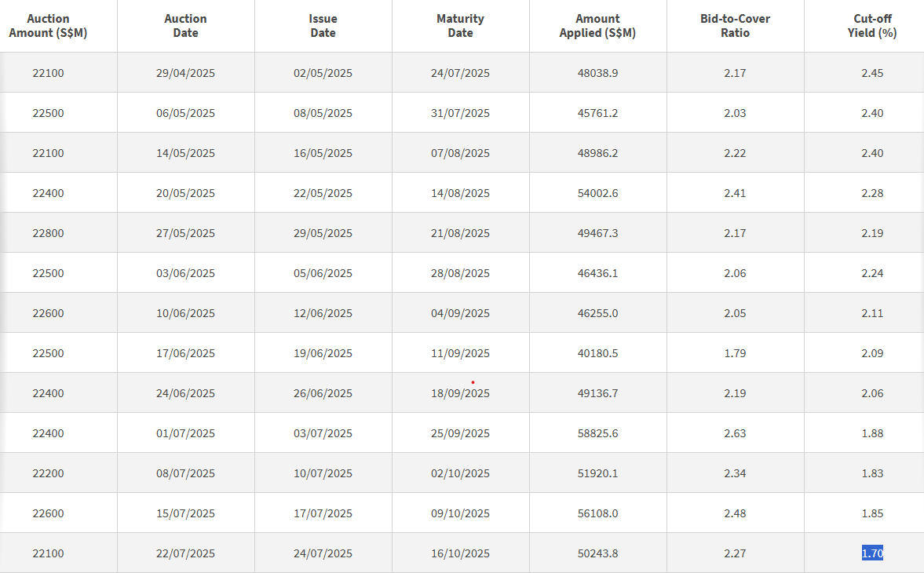Click the Maturity Date column header
924x573 pixels.
coord(460,26)
